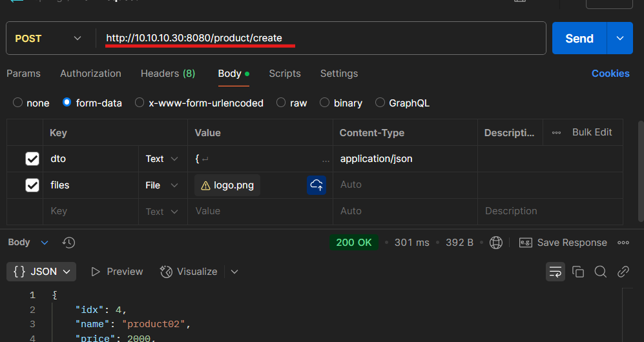Click the 392 B response size
The height and width of the screenshot is (342, 644).
coord(459,243)
